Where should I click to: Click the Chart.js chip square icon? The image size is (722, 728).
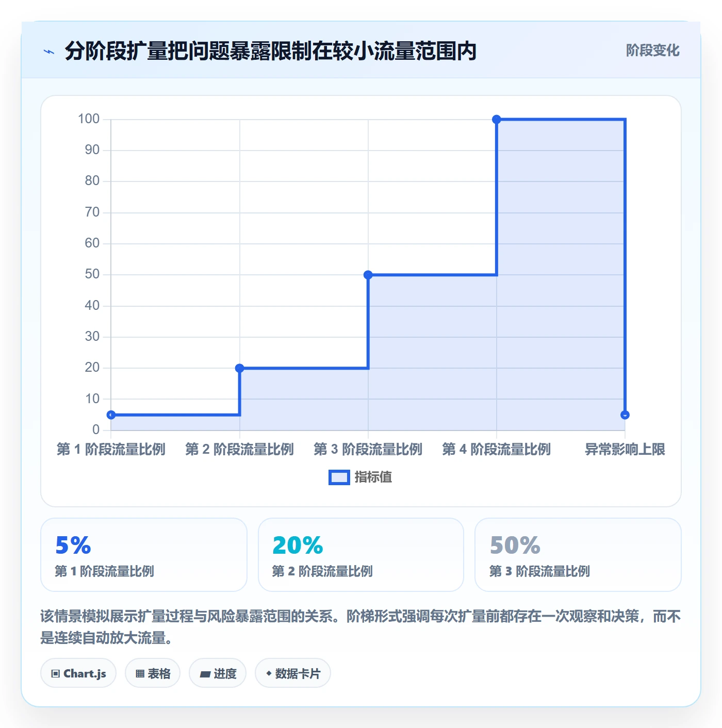point(56,674)
